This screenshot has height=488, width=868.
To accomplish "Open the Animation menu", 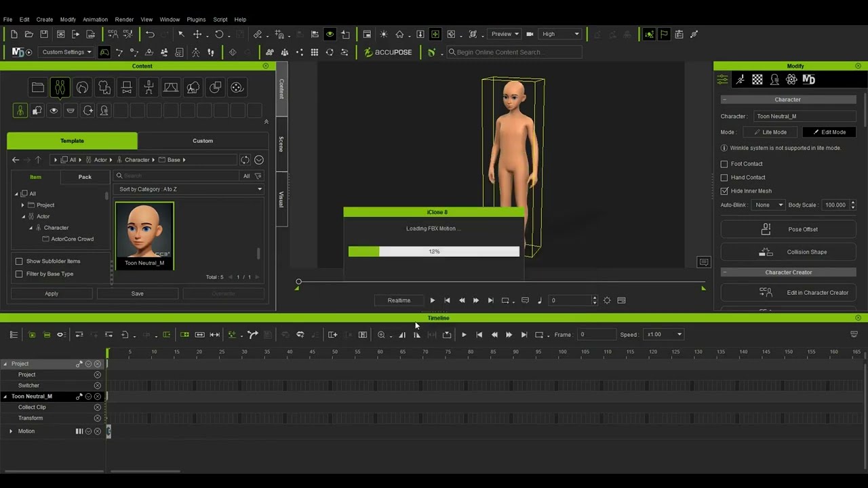I will [x=95, y=20].
